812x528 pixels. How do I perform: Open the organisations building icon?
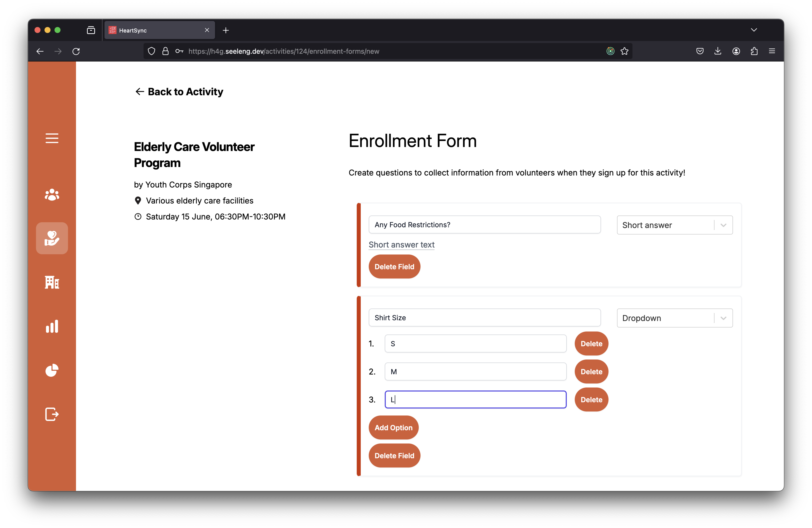52,282
